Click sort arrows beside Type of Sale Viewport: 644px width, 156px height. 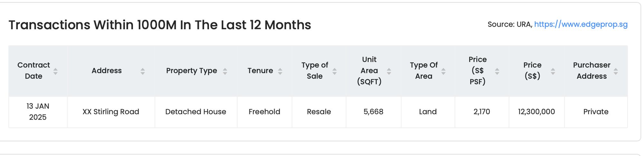point(335,71)
